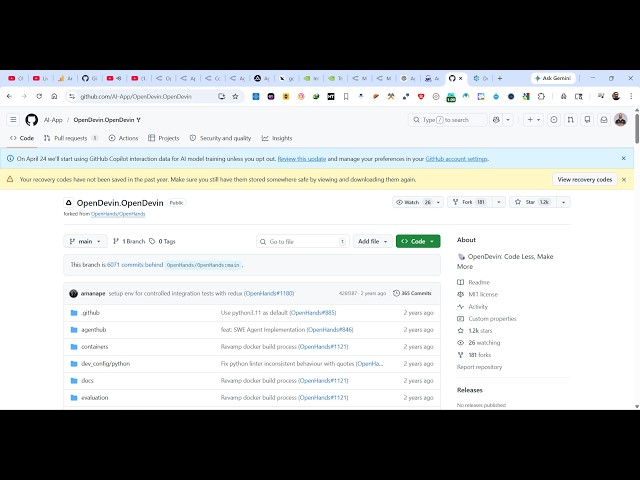Click the browser back arrow

(x=9, y=96)
